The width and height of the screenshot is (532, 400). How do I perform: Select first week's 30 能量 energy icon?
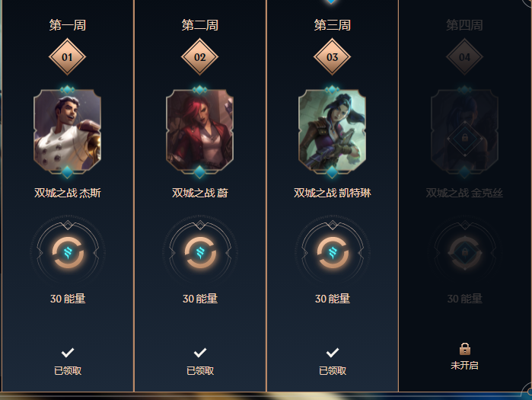[x=68, y=252]
